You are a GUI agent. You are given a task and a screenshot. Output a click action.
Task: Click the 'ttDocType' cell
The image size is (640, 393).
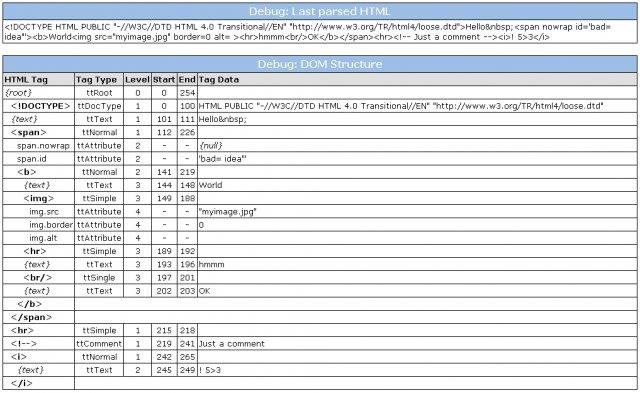(x=99, y=106)
